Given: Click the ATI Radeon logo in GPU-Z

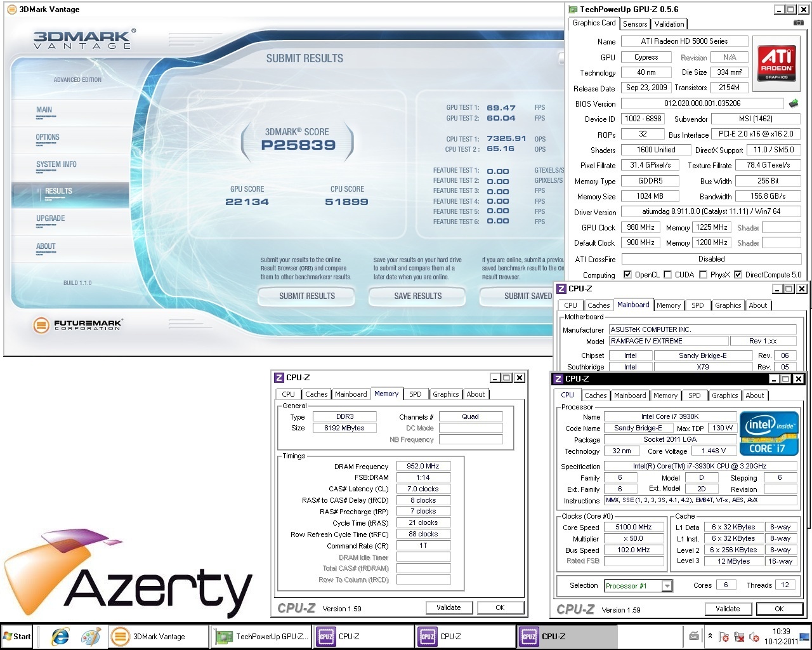Looking at the screenshot, I should pos(776,63).
